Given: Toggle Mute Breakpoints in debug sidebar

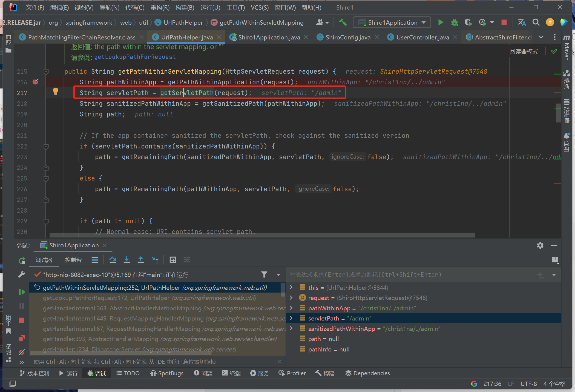Looking at the screenshot, I should click(x=22, y=352).
